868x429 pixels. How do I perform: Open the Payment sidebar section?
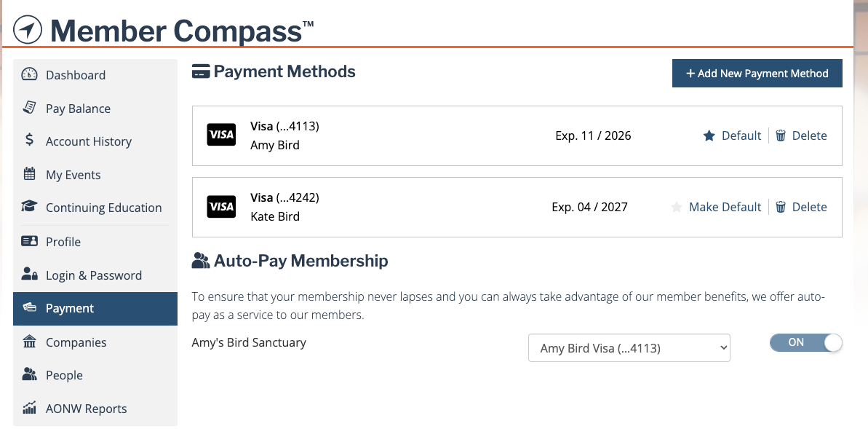tap(95, 309)
